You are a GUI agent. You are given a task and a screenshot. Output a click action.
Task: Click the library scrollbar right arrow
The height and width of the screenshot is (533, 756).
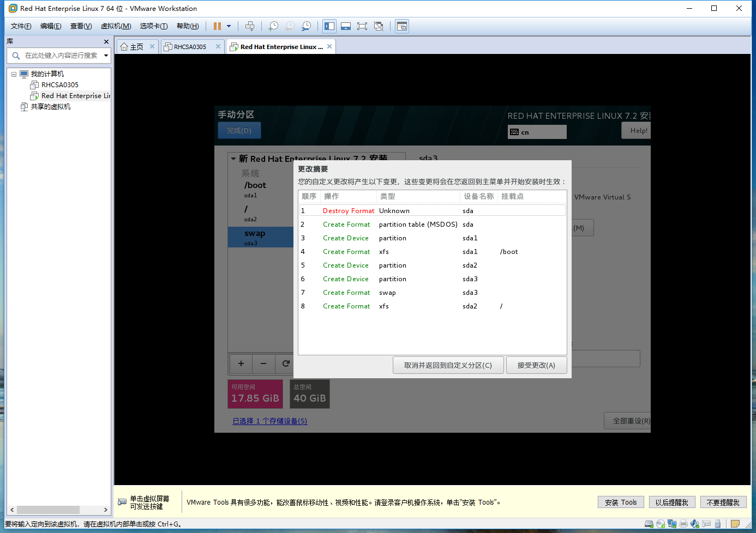point(106,510)
